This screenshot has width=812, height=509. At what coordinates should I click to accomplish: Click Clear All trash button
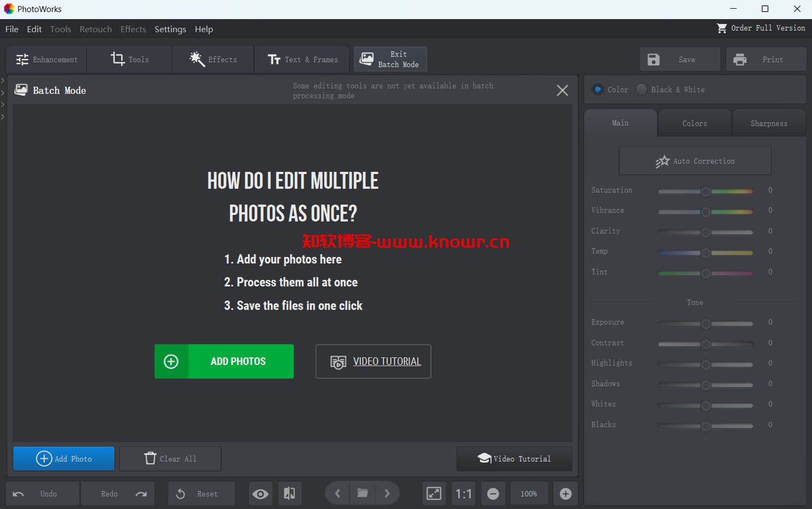(x=170, y=459)
